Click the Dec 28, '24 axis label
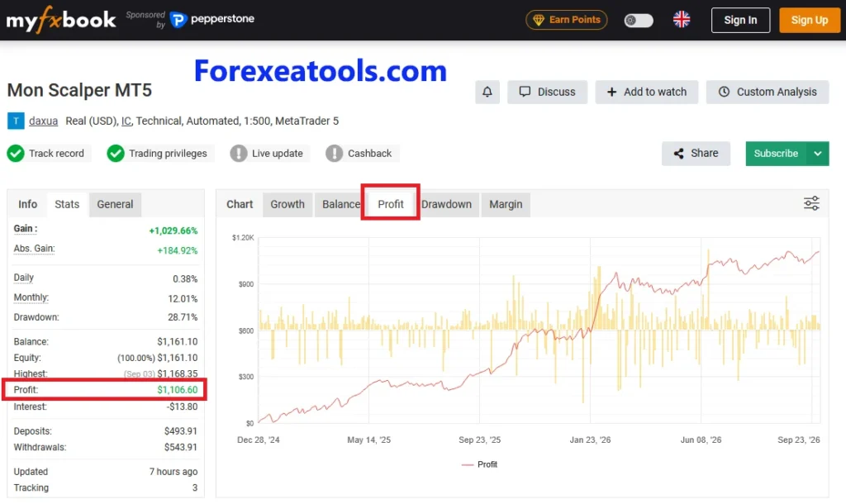846x504 pixels. [259, 440]
